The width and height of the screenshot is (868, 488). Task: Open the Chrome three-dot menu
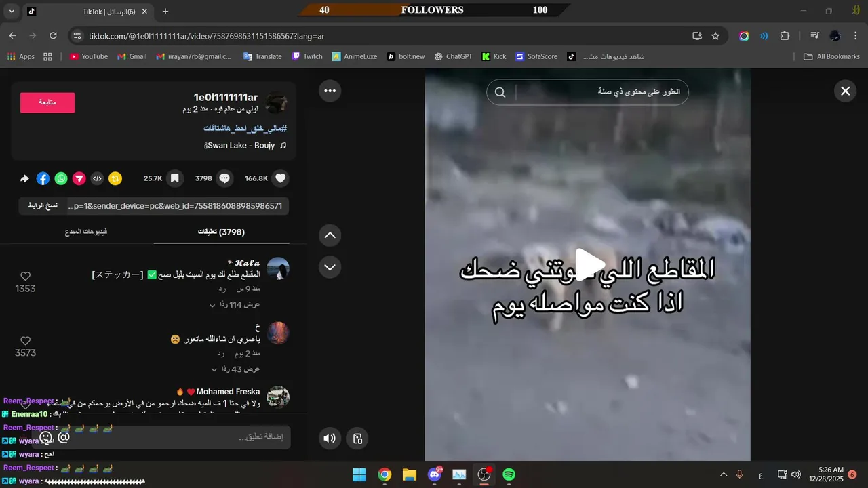pos(856,35)
